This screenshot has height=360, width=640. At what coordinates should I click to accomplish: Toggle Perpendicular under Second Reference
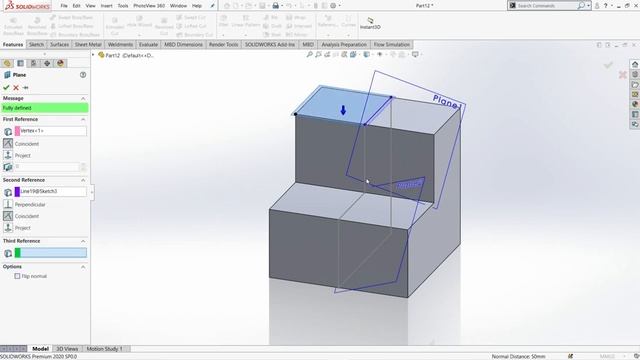(8, 204)
